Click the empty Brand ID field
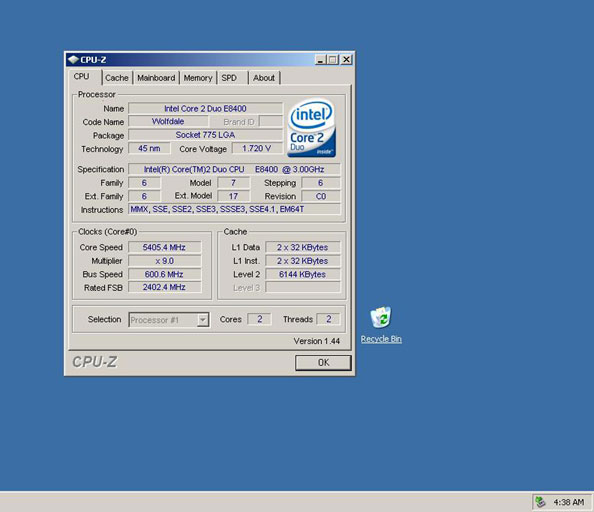Image resolution: width=594 pixels, height=512 pixels. coord(270,122)
